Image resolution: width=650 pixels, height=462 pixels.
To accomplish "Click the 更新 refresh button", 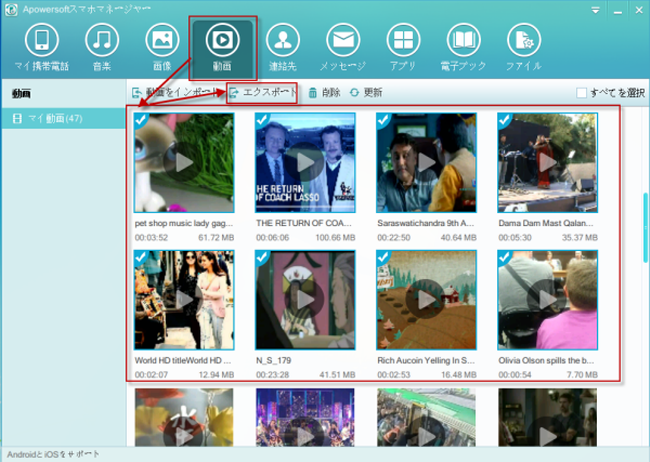I will (366, 92).
